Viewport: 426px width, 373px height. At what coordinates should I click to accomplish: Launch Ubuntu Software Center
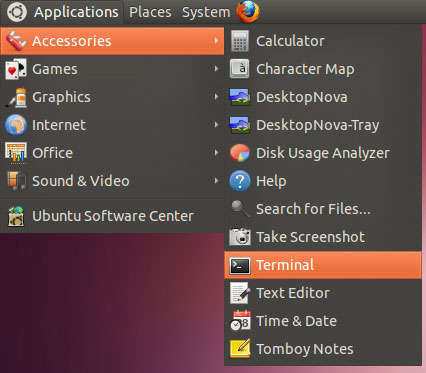pos(112,216)
